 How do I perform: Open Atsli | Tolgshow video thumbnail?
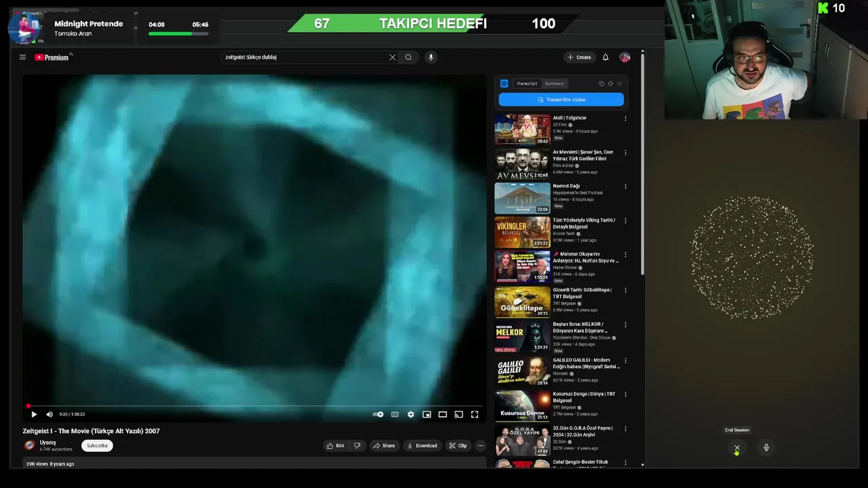(522, 129)
